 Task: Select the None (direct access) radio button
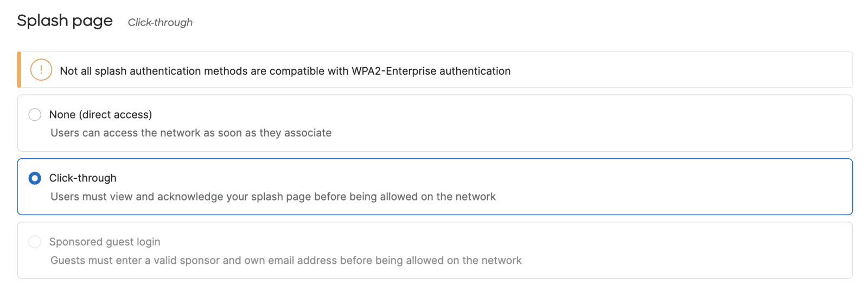35,114
